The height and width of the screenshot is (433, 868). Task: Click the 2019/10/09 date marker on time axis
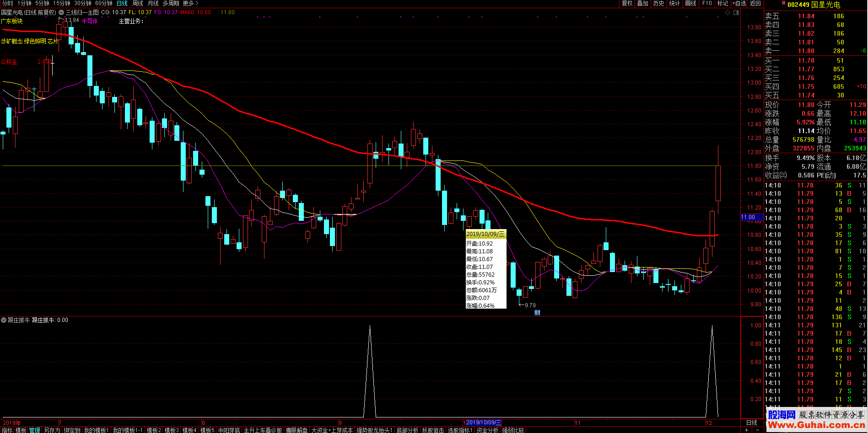pos(484,422)
